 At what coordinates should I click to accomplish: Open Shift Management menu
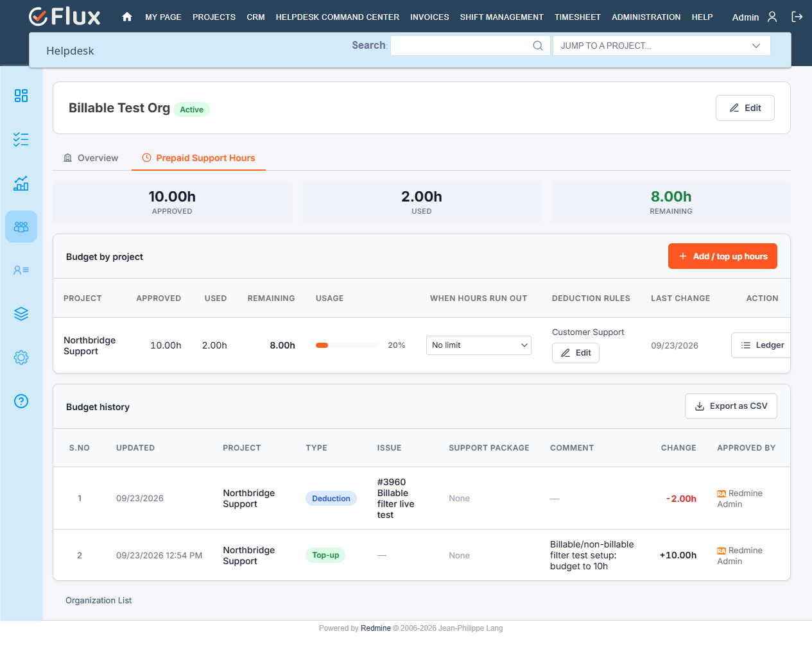(501, 17)
